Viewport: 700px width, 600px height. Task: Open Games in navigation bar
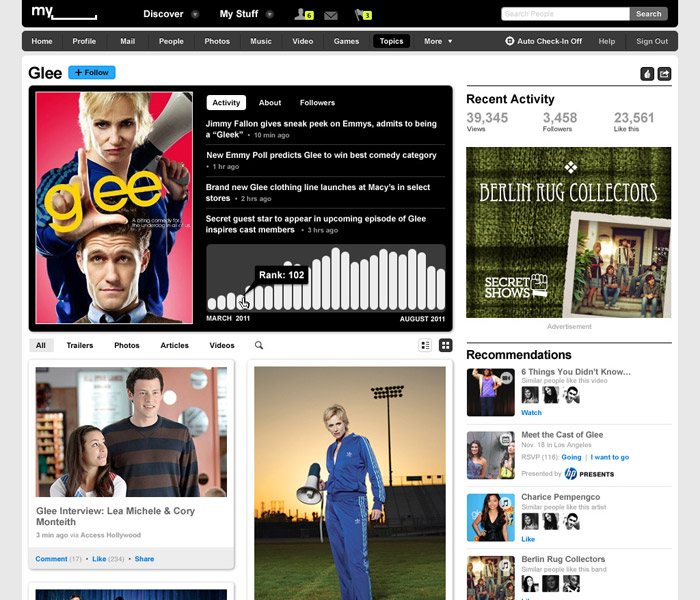[346, 41]
